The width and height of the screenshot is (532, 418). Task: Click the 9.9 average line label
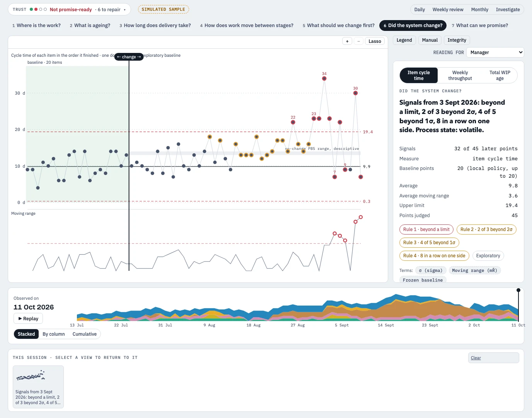coord(367,167)
